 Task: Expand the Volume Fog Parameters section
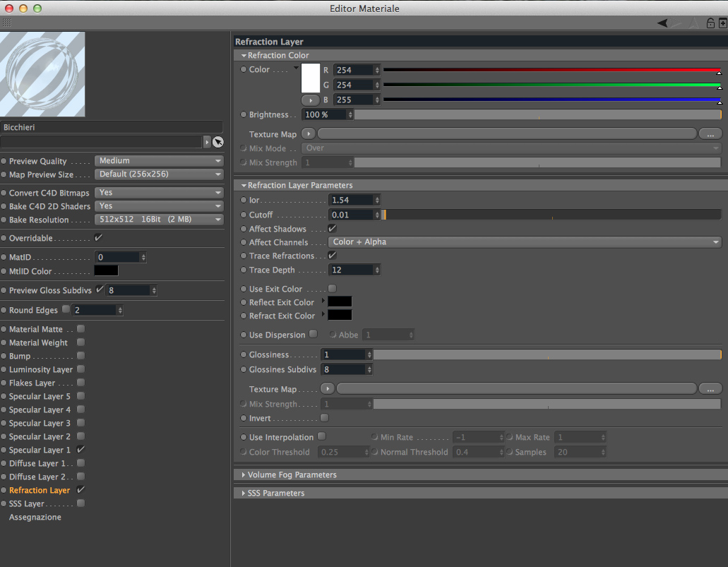point(292,475)
